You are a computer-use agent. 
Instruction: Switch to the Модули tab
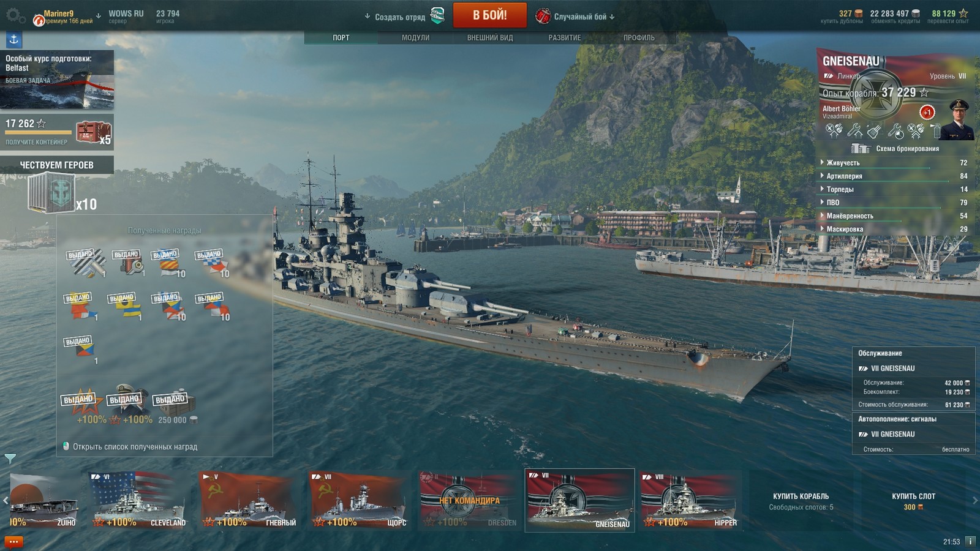click(x=415, y=38)
